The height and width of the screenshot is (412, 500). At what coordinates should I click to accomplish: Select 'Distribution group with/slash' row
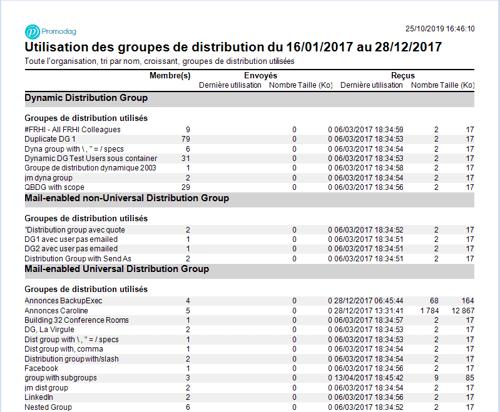249,359
